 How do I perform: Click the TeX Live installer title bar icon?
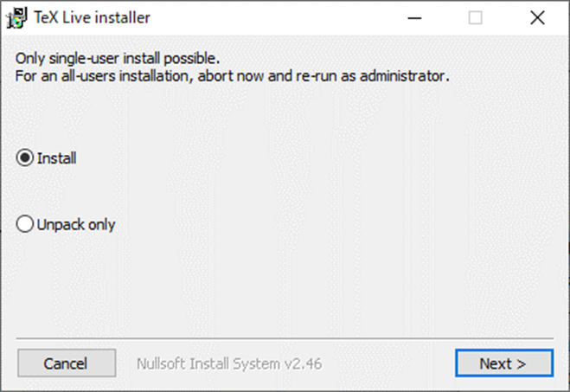coord(16,18)
